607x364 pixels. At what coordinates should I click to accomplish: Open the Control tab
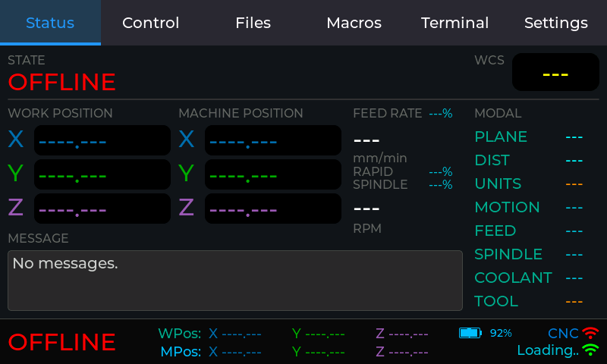point(151,23)
